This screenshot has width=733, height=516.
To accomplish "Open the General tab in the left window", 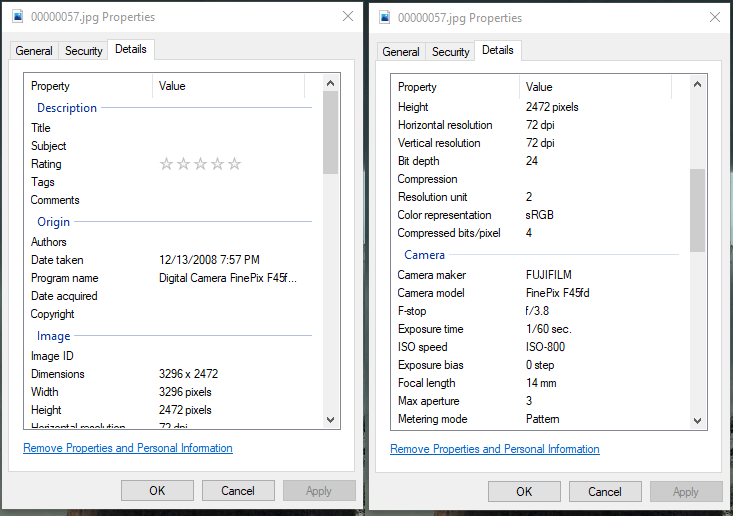I will [35, 51].
